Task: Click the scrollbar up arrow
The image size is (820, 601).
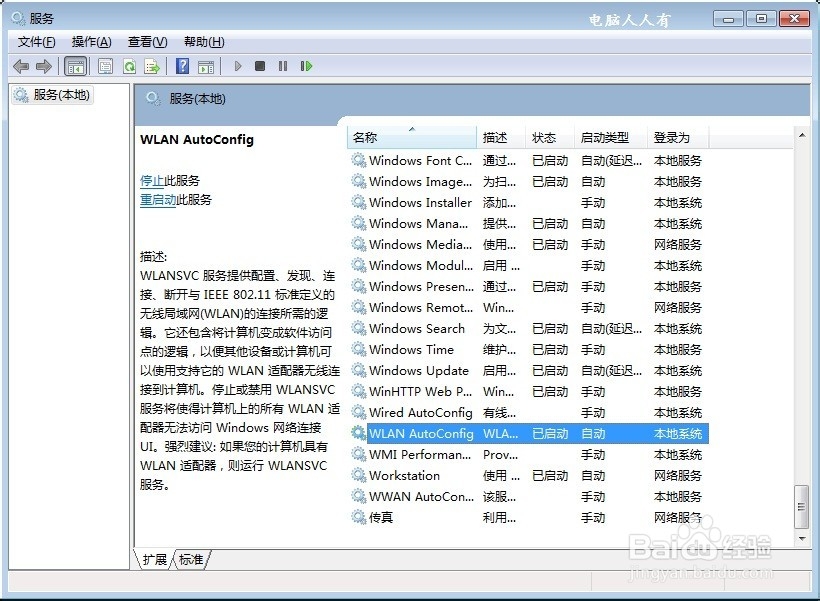Action: 802,135
